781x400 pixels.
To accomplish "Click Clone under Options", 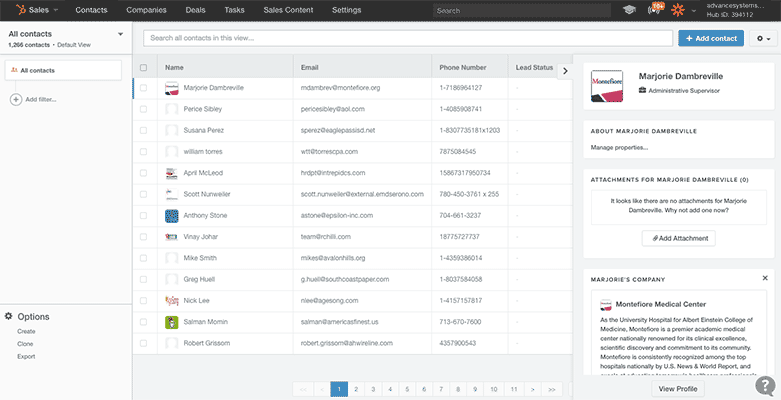I will pos(25,344).
